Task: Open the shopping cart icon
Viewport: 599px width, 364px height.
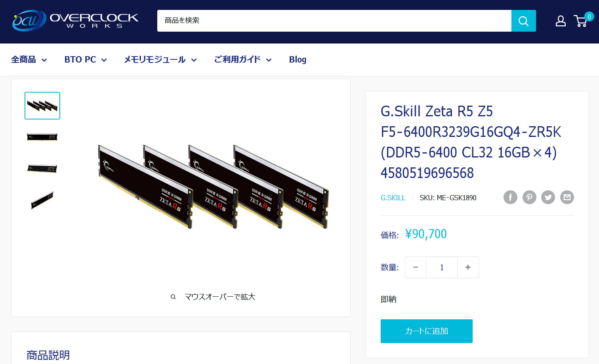Action: [x=582, y=21]
